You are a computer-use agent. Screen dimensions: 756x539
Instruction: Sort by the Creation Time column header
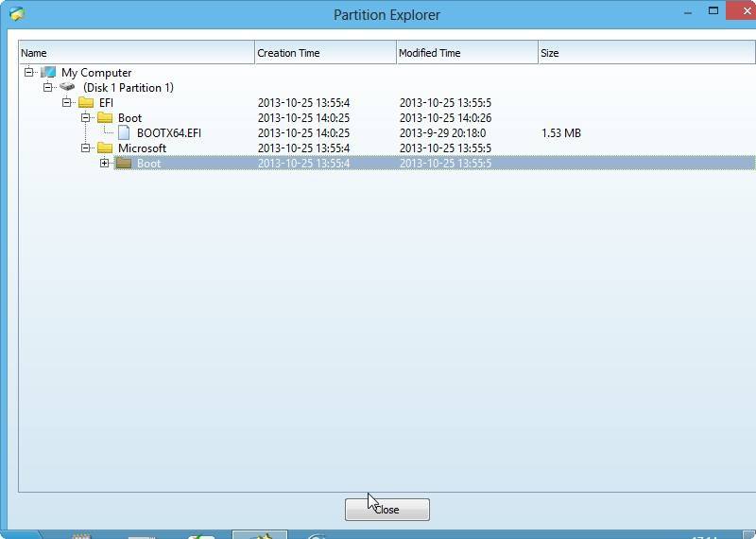click(x=325, y=53)
